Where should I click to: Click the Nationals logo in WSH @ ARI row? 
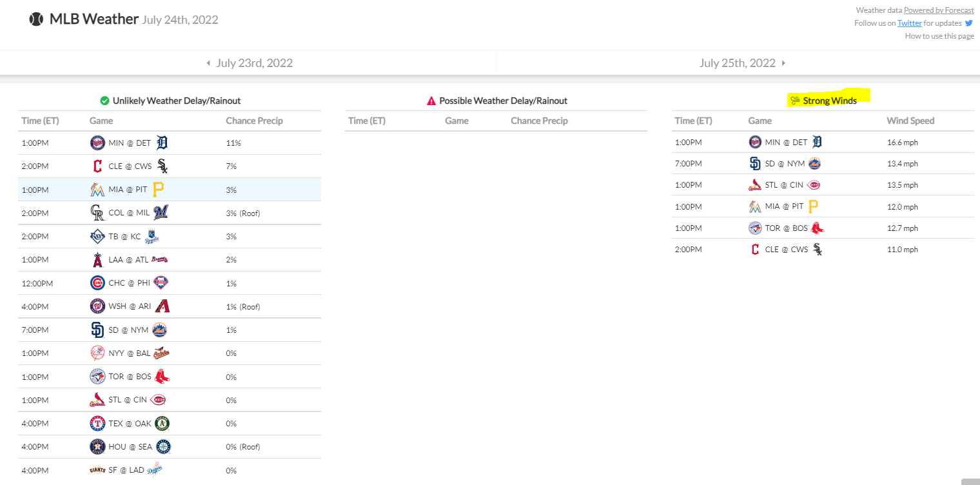point(97,306)
